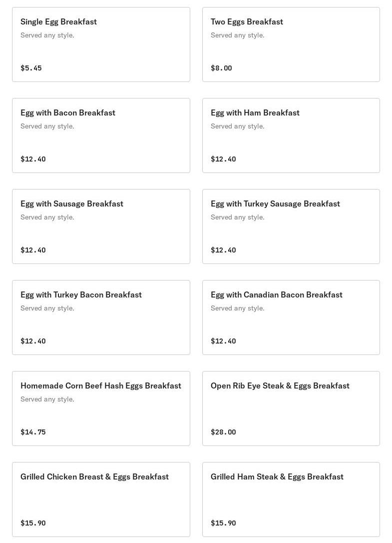Click Egg with Bacon Breakfast title

coord(68,113)
